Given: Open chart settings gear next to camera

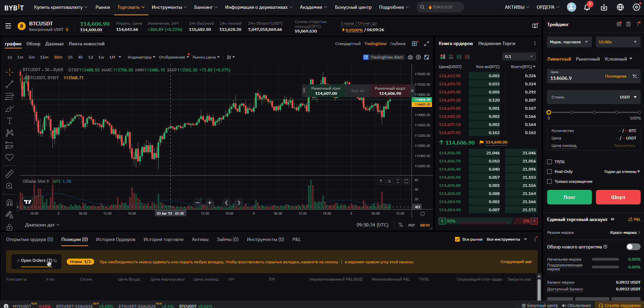Looking at the screenshot, I should pyautogui.click(x=418, y=57).
